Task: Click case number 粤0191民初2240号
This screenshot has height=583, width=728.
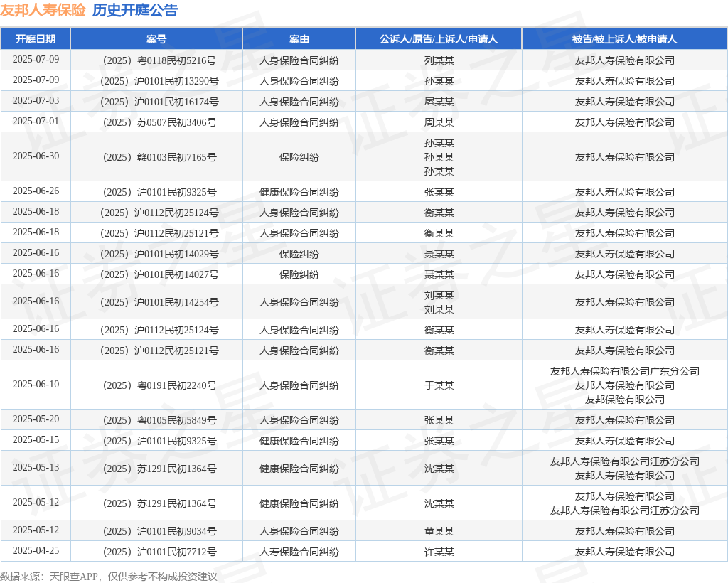Action: [x=159, y=385]
